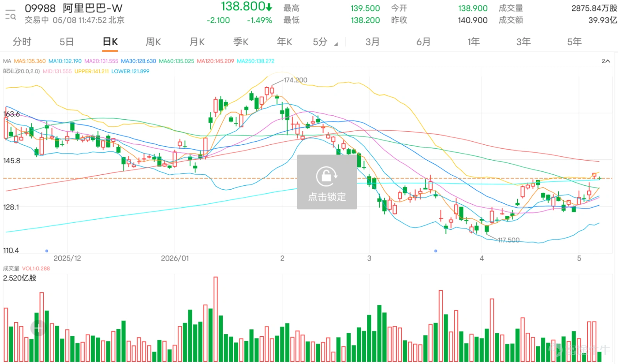Click the MA120:145.209 indicator label
Screen dimensions: 618x364
point(216,61)
